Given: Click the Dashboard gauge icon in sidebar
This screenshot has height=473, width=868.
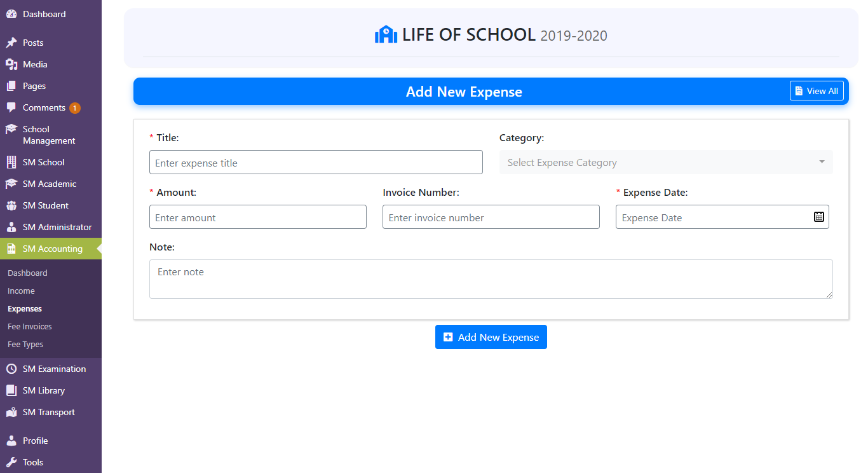Looking at the screenshot, I should tap(11, 14).
